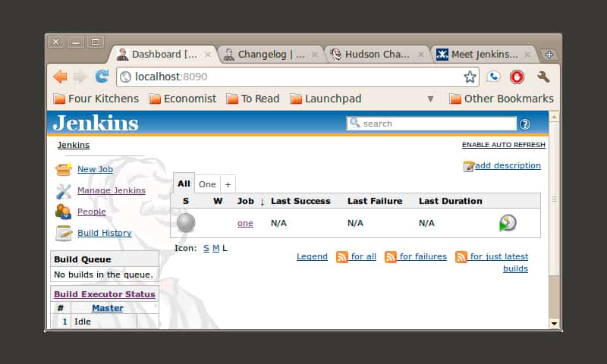The height and width of the screenshot is (364, 607).
Task: Click the New Job box icon
Action: click(64, 169)
